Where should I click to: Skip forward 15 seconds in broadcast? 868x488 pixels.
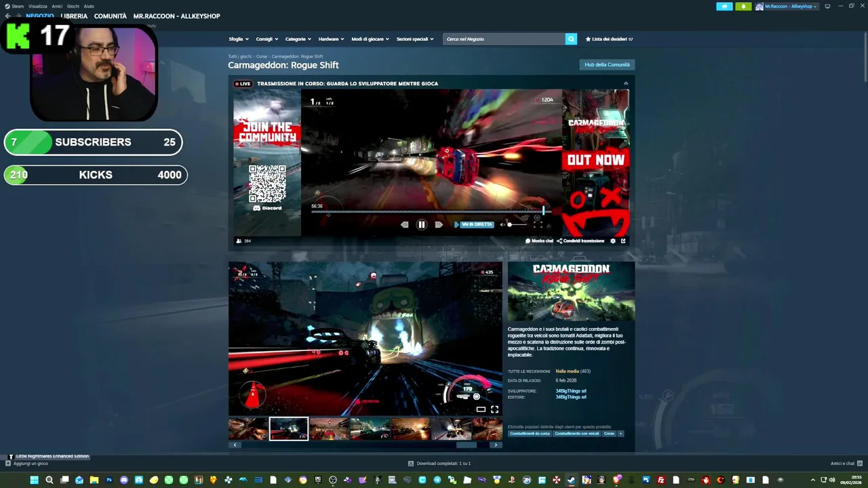[439, 224]
